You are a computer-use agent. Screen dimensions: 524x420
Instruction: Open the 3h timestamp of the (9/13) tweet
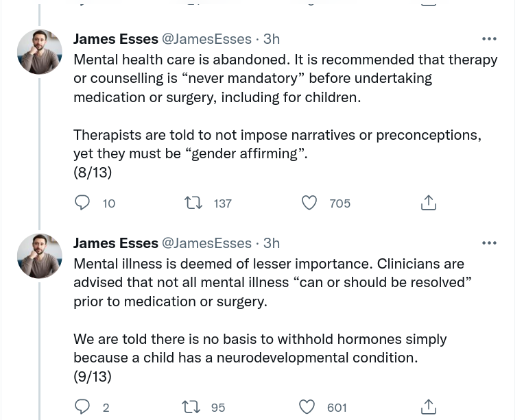coord(272,243)
